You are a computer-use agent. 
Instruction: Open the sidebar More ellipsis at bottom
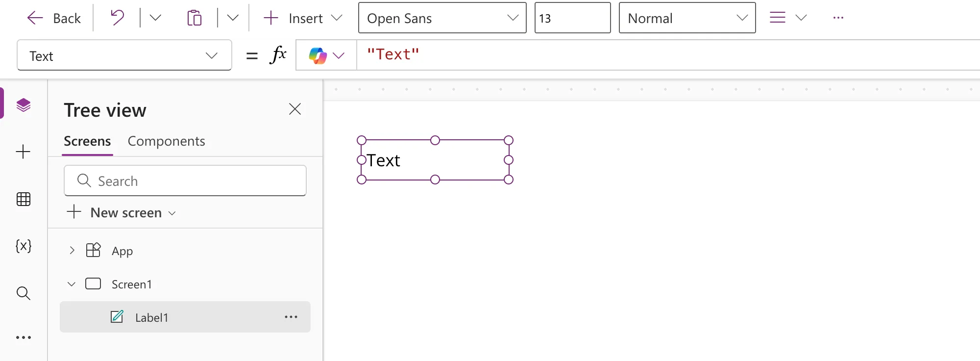point(24,337)
